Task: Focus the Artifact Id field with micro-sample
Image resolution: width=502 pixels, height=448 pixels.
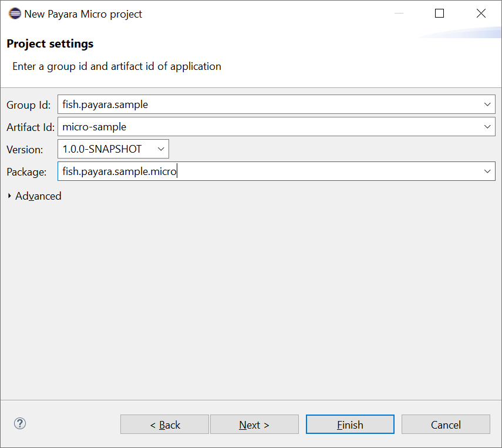Action: (270, 127)
